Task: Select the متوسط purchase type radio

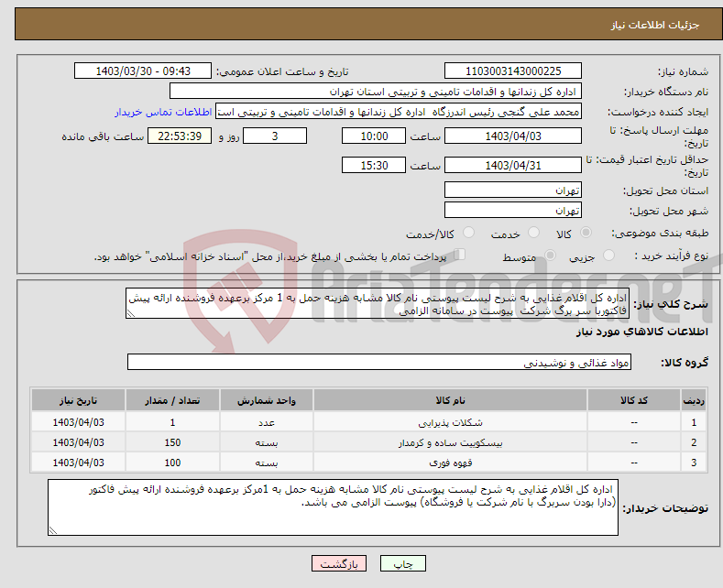Action: pos(550,256)
